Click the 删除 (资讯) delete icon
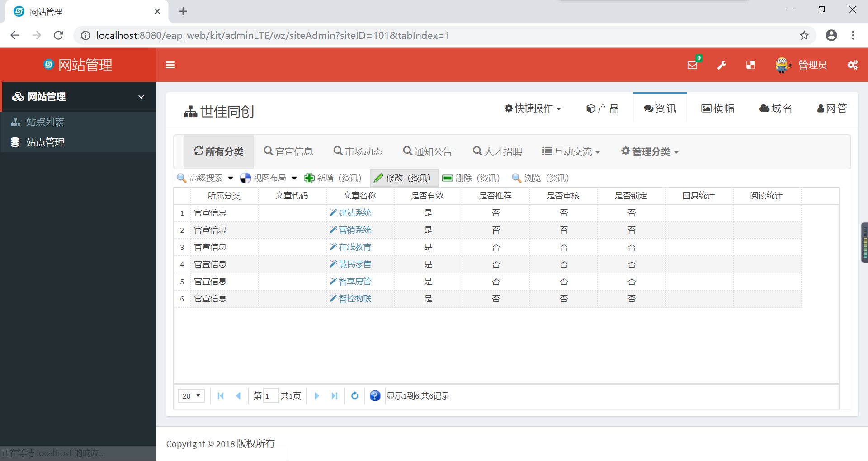 pyautogui.click(x=471, y=178)
